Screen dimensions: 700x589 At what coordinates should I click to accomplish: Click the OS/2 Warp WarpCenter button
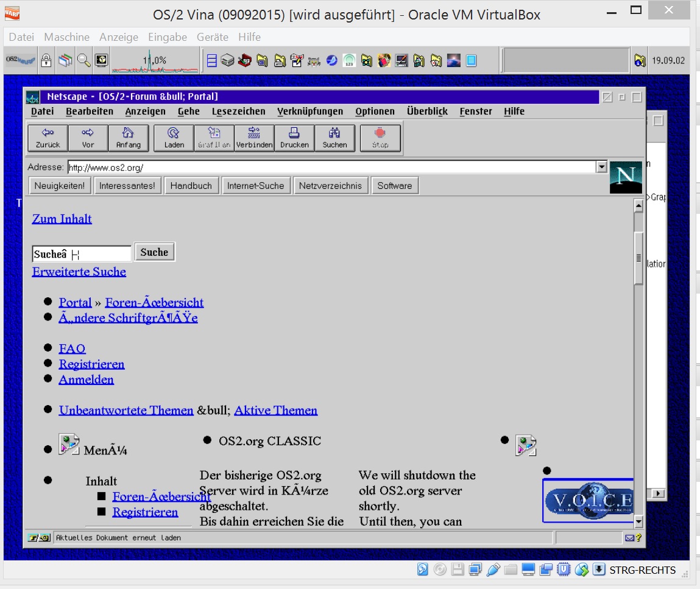pos(21,60)
